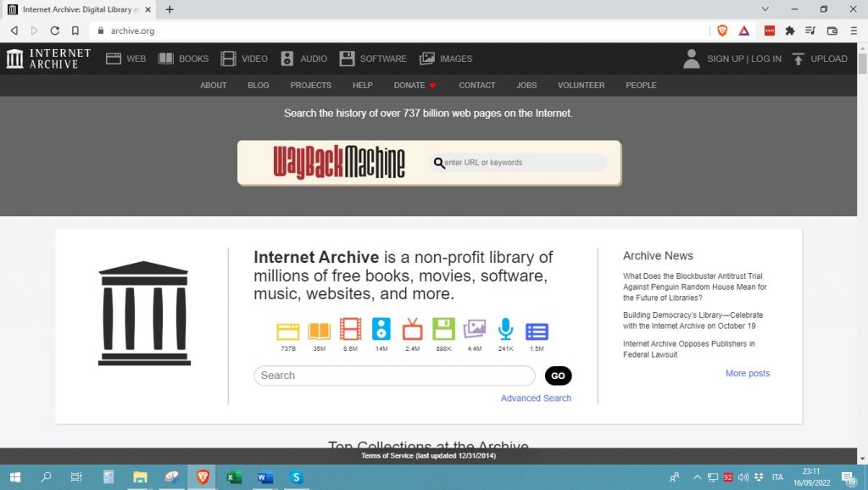The height and width of the screenshot is (490, 868).
Task: Open the SOFTWARE floppy-disk icon
Action: pos(348,58)
